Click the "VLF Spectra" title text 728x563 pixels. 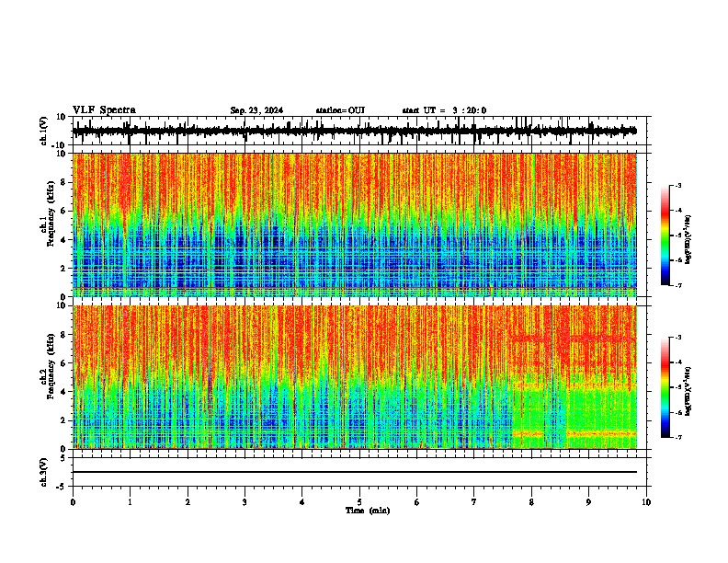[104, 109]
